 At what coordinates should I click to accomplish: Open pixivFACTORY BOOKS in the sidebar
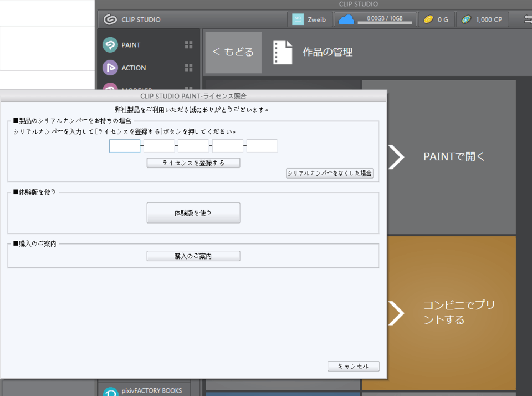click(144, 391)
